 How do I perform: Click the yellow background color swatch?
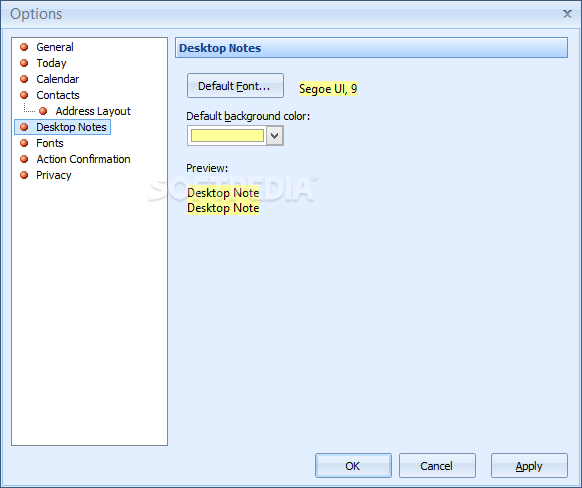[227, 135]
